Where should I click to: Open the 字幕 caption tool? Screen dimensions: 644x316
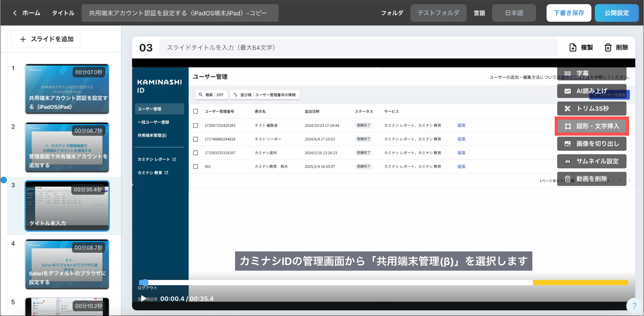coord(591,73)
